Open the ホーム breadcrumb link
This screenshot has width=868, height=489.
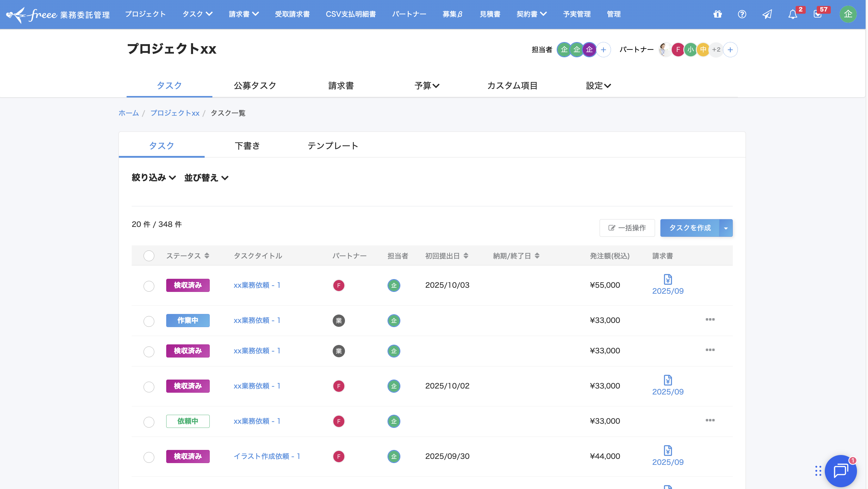coord(128,113)
